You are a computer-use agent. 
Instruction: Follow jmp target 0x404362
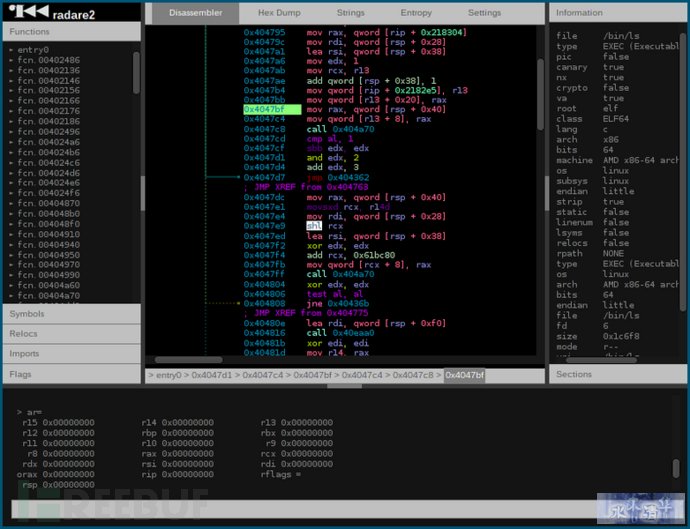pyautogui.click(x=348, y=177)
